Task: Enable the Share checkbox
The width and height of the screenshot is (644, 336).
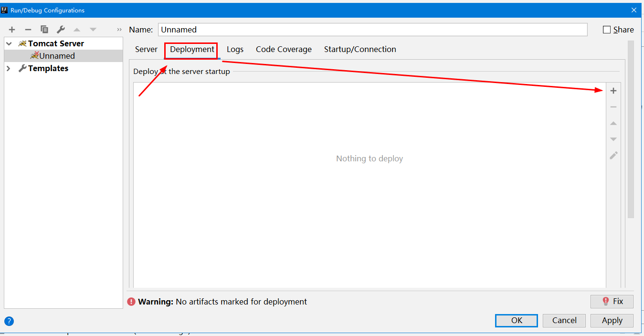Action: pyautogui.click(x=607, y=30)
